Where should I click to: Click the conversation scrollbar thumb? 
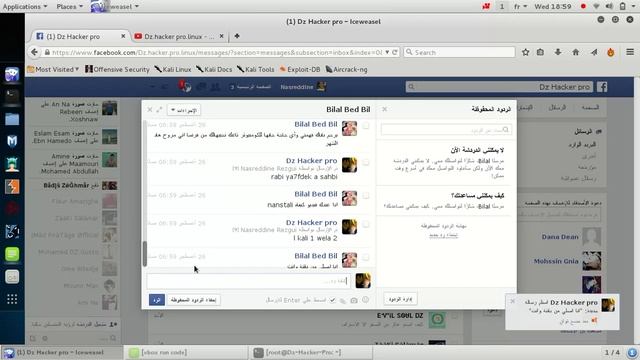pyautogui.click(x=144, y=253)
